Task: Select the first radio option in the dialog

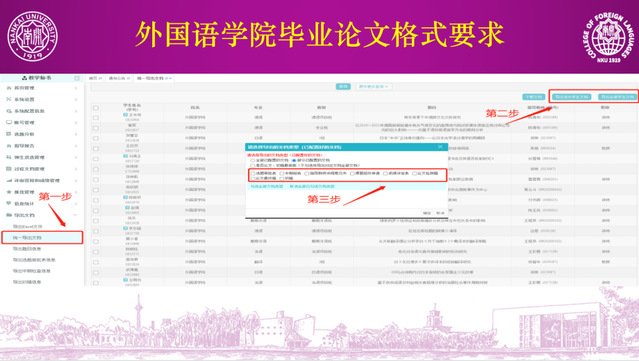Action: (253, 161)
